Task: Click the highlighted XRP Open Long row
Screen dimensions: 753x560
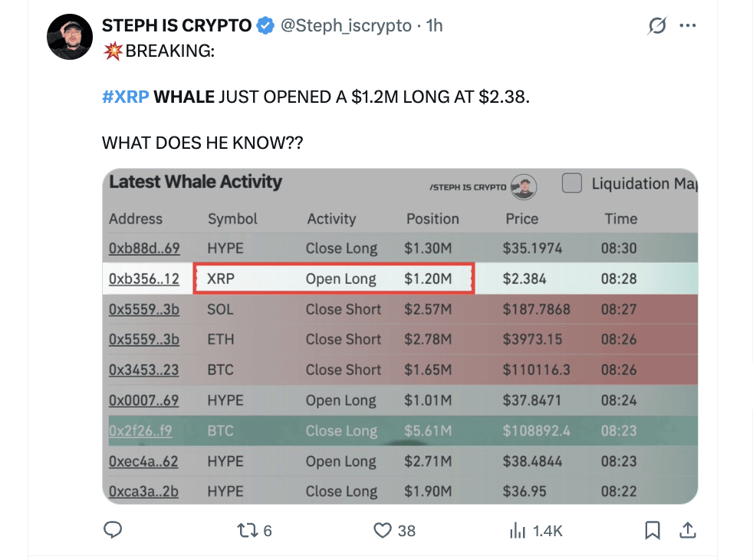Action: pos(334,278)
